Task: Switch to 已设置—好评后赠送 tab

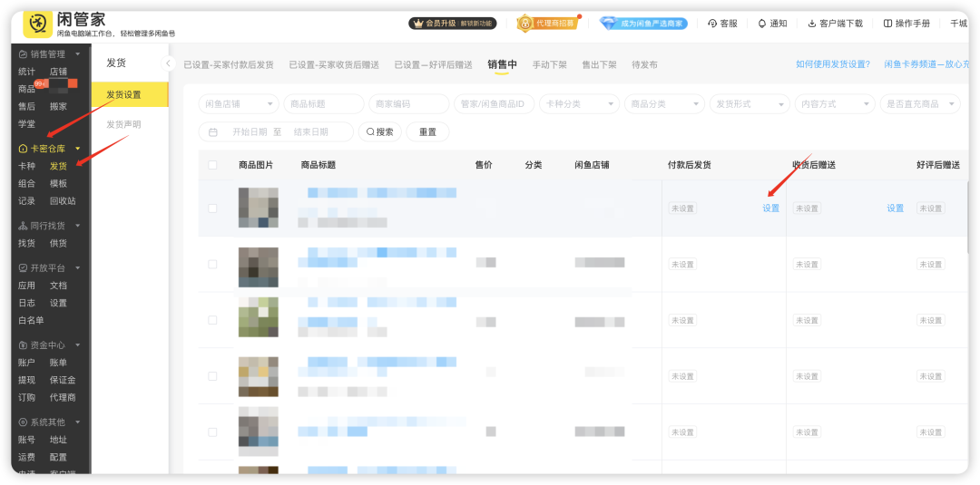Action: click(x=433, y=65)
